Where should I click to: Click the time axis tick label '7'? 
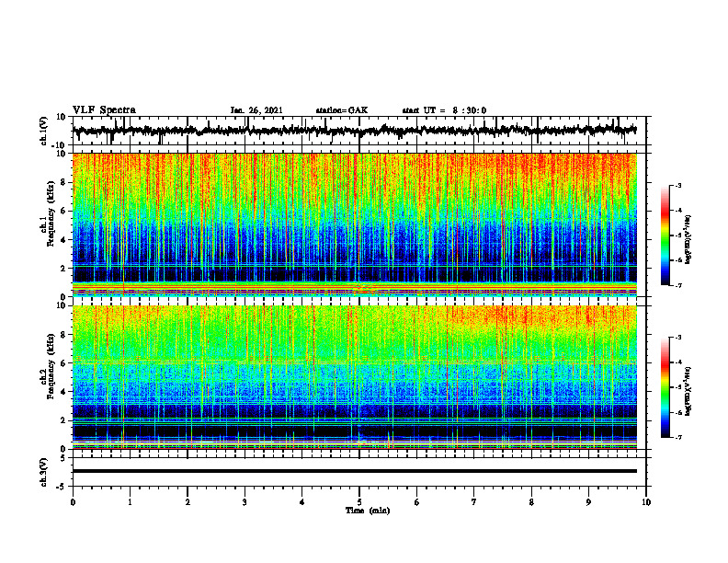474,502
